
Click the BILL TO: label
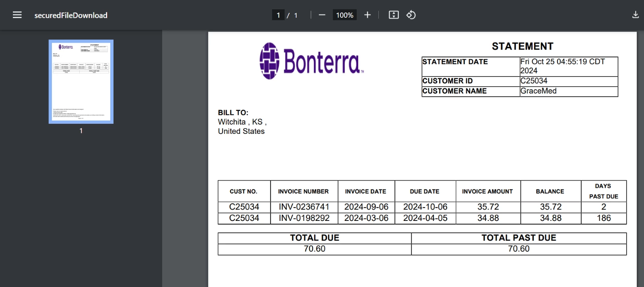pos(233,113)
